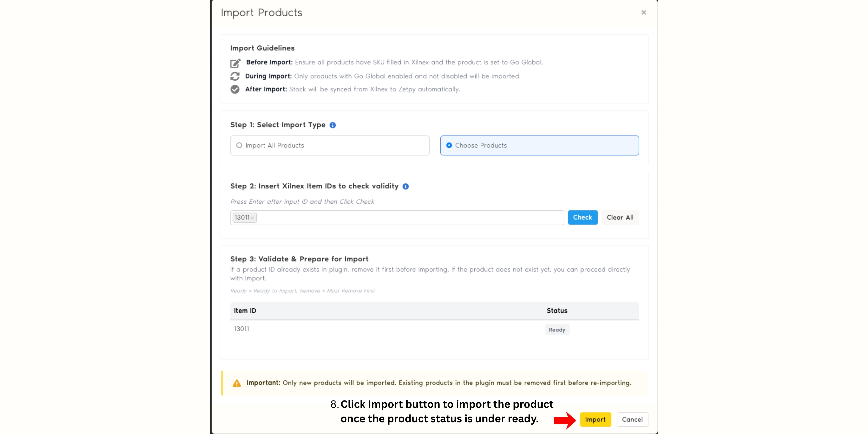Viewport: 868px width, 434px height.
Task: Click the Ready status badge for 13011
Action: 557,330
